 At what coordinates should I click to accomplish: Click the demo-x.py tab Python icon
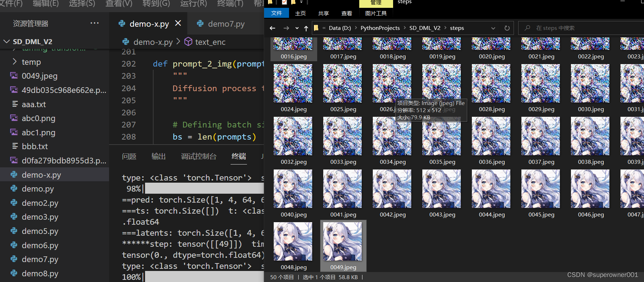122,23
